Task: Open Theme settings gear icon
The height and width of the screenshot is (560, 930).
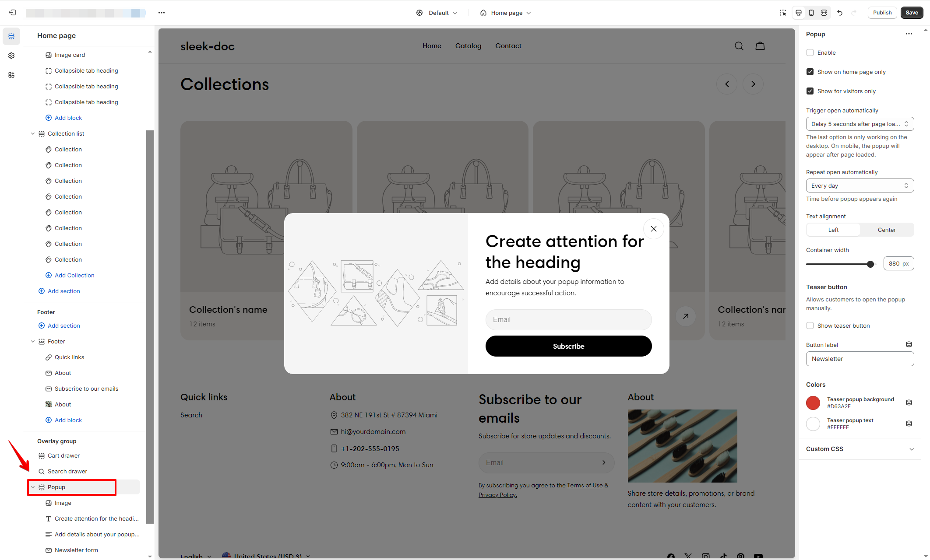Action: [11, 56]
